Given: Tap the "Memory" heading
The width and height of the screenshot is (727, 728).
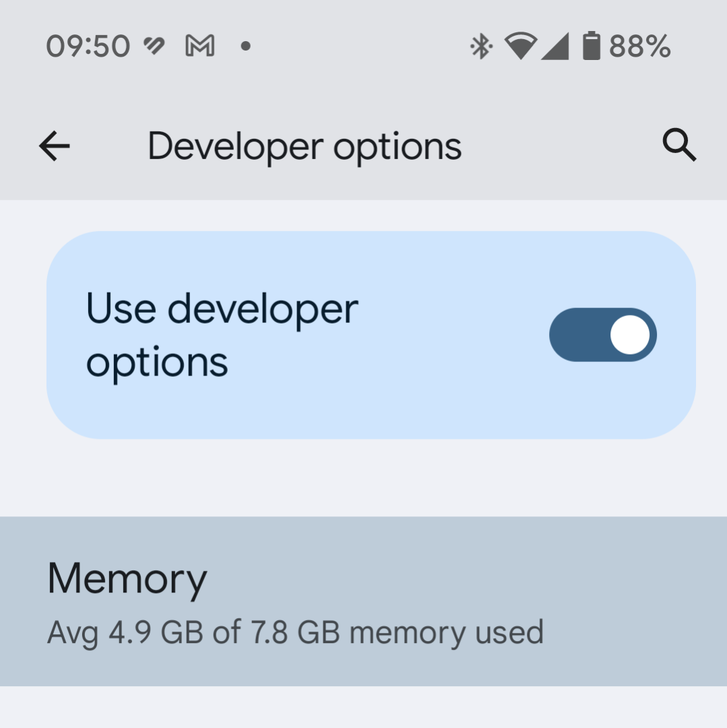Looking at the screenshot, I should pyautogui.click(x=127, y=579).
